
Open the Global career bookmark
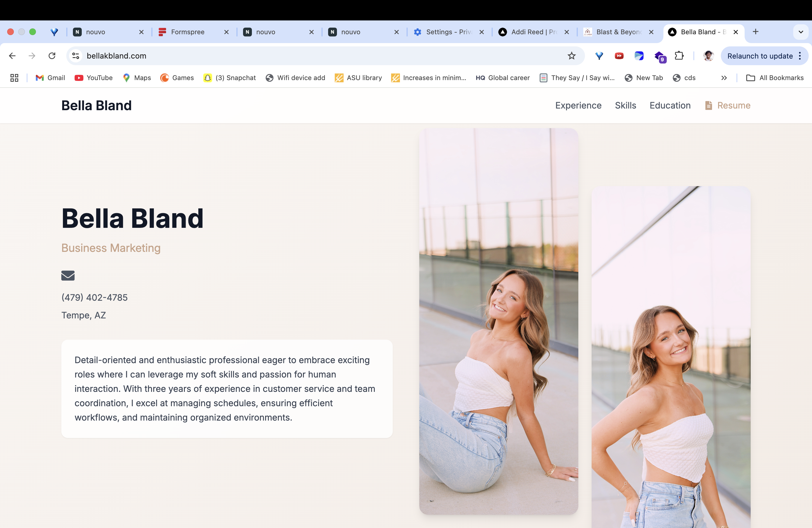coord(503,78)
